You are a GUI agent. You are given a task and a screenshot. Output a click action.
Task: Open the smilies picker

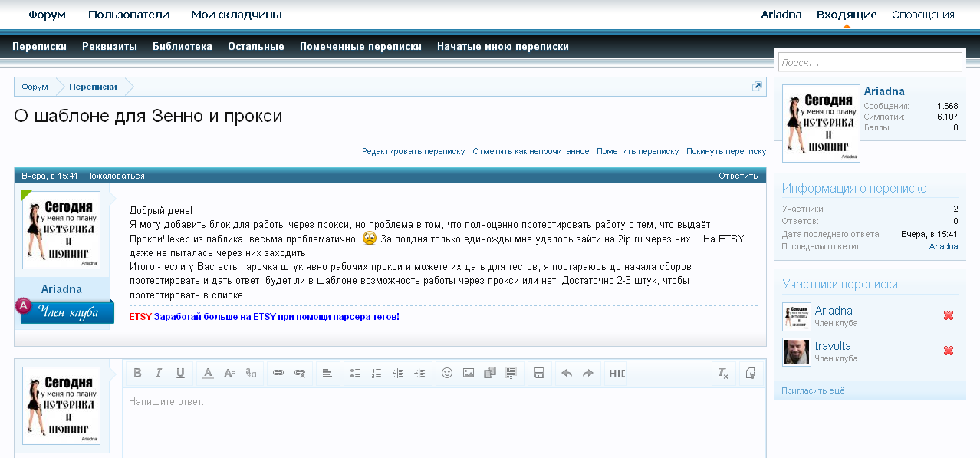click(447, 373)
